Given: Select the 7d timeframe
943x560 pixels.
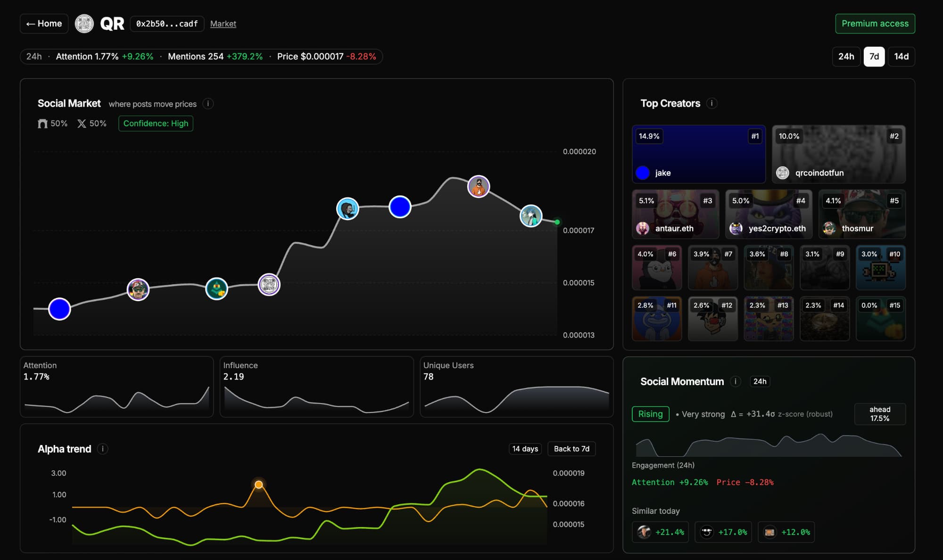Looking at the screenshot, I should 874,57.
